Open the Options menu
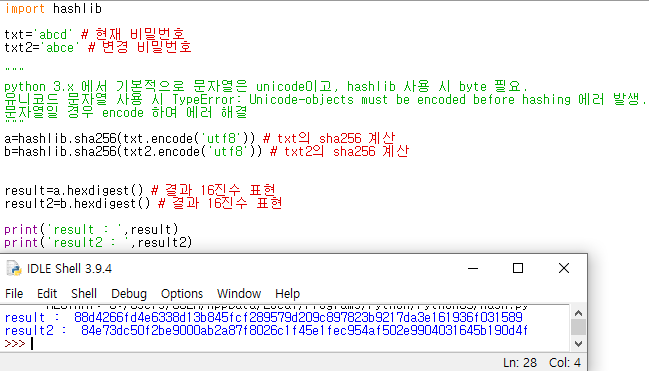 pos(182,294)
